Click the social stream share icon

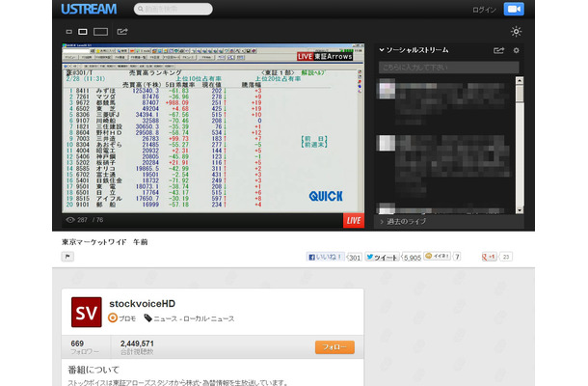point(498,50)
